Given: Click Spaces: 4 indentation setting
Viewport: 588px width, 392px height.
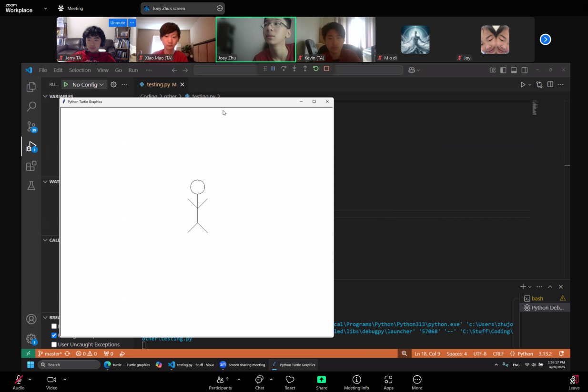Looking at the screenshot, I should (456, 353).
